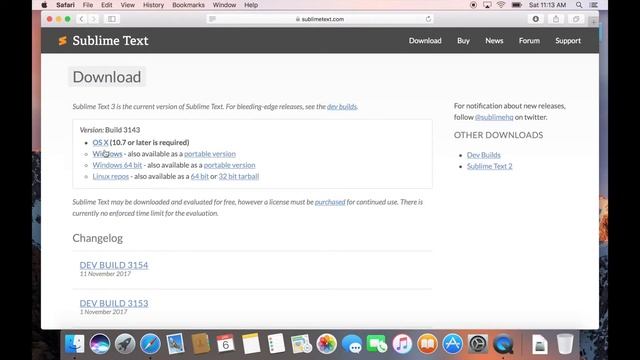Open iTunes in the Dock
The height and width of the screenshot is (360, 640).
pyautogui.click(x=402, y=344)
